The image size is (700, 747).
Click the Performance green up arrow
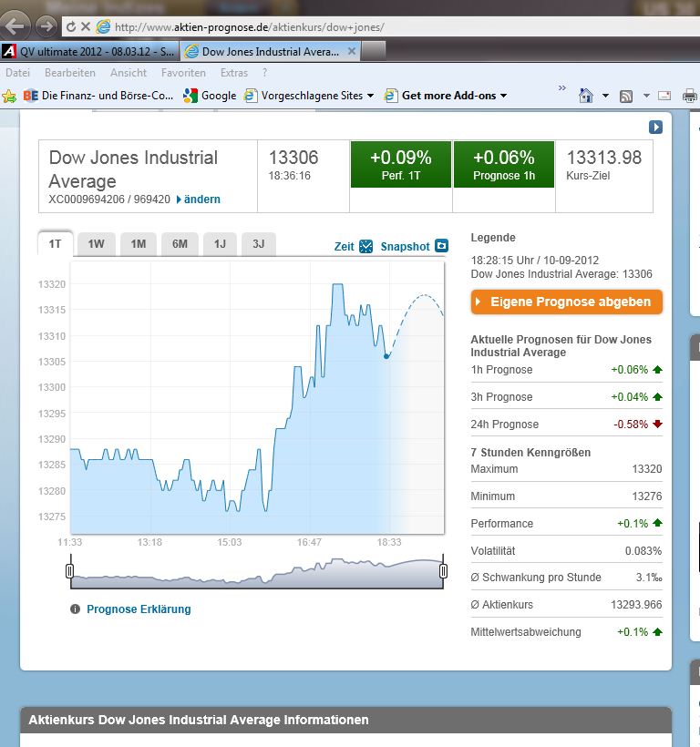pyautogui.click(x=657, y=523)
